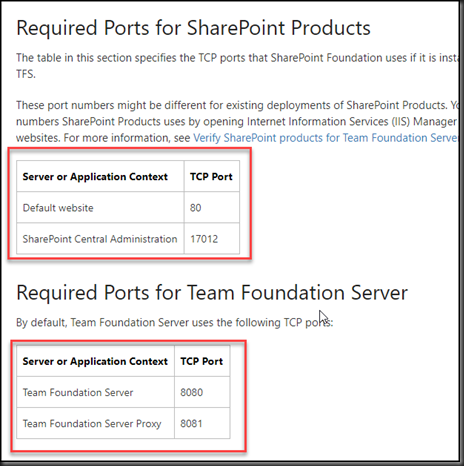Select the Team Foundation Server Proxy cell

(x=96, y=423)
